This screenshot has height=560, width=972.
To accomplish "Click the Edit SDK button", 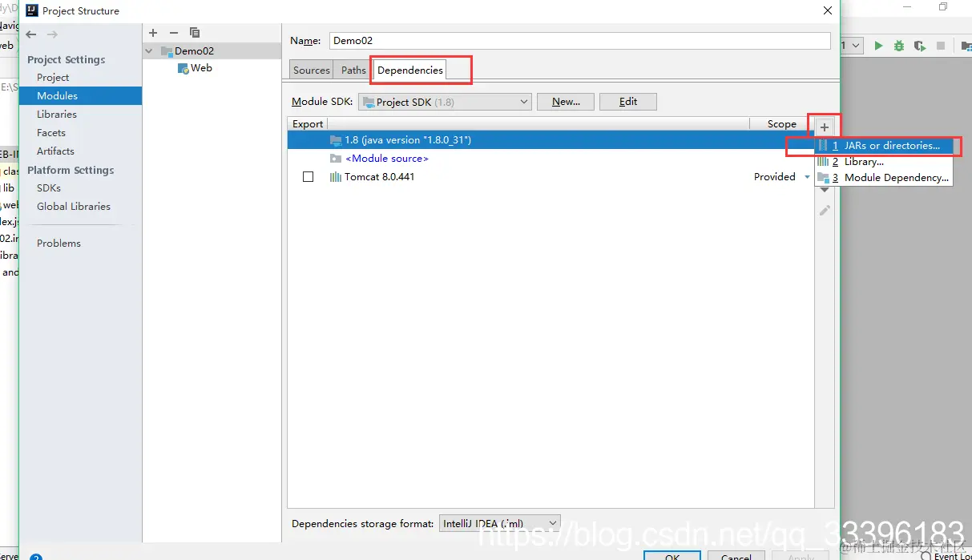I will pyautogui.click(x=628, y=102).
